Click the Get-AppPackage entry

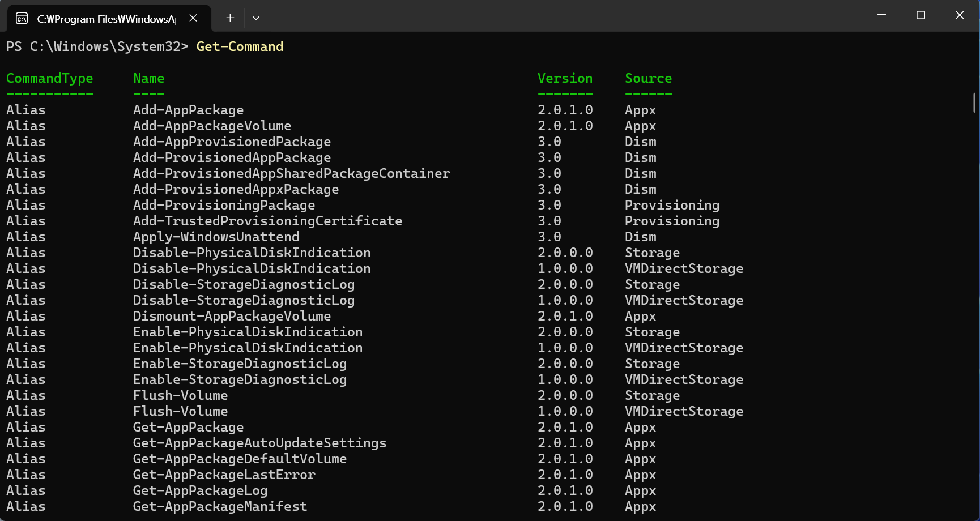(x=189, y=427)
